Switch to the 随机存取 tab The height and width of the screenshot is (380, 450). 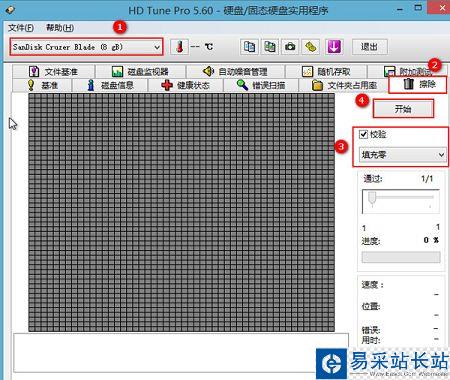click(326, 71)
